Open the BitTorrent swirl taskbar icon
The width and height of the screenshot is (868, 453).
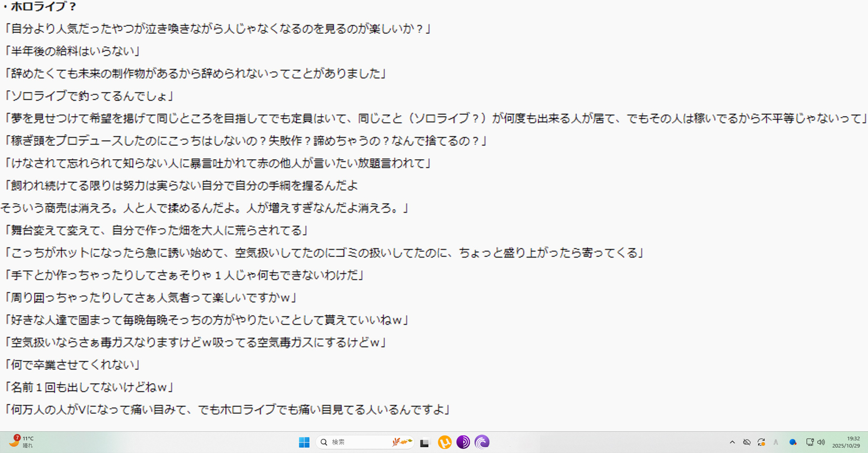(482, 442)
